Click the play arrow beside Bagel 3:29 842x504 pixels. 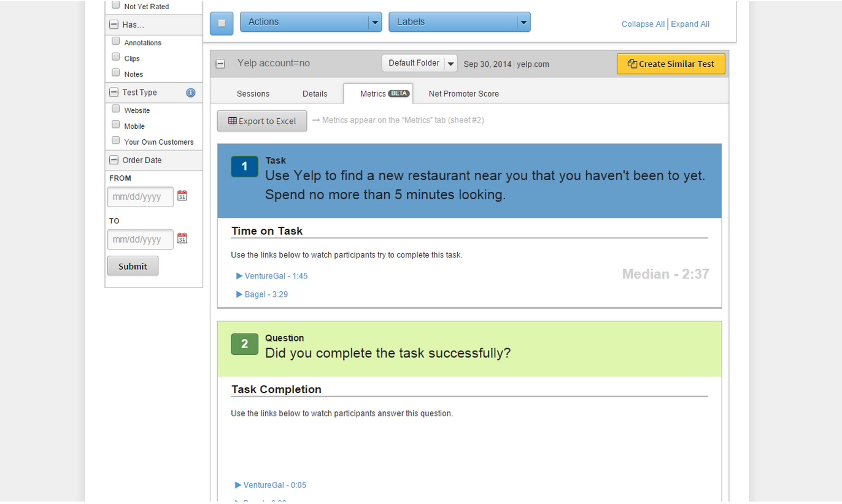[x=239, y=294]
